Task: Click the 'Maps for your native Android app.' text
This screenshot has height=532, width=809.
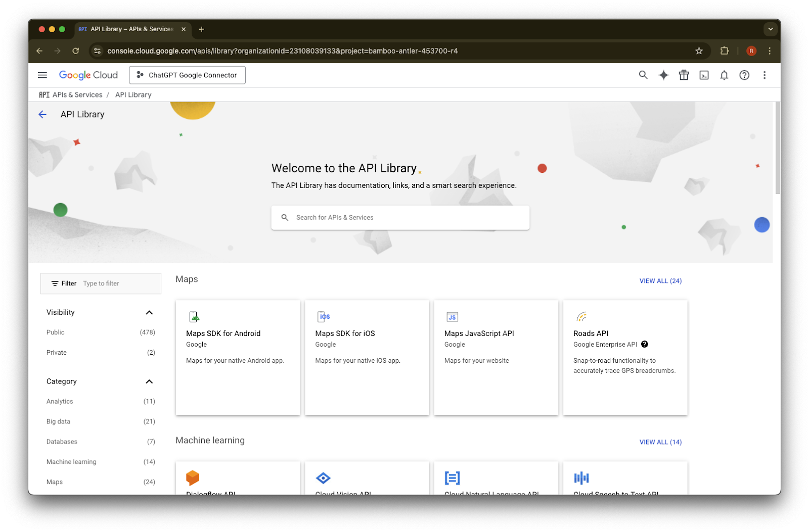Action: tap(235, 361)
